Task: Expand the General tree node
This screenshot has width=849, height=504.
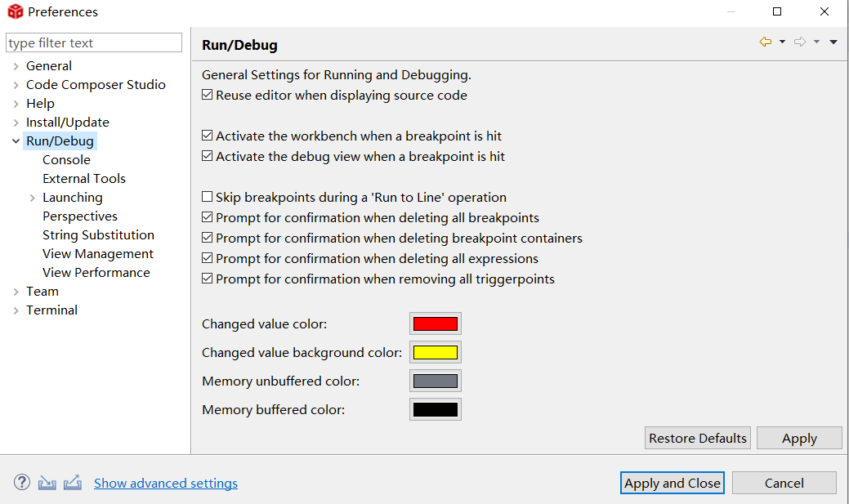Action: [x=16, y=66]
